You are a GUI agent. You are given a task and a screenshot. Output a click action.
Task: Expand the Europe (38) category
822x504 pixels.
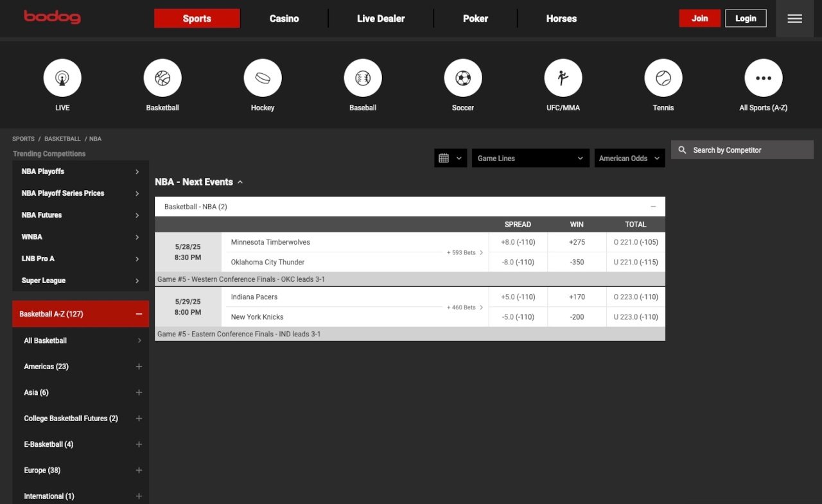tap(139, 470)
